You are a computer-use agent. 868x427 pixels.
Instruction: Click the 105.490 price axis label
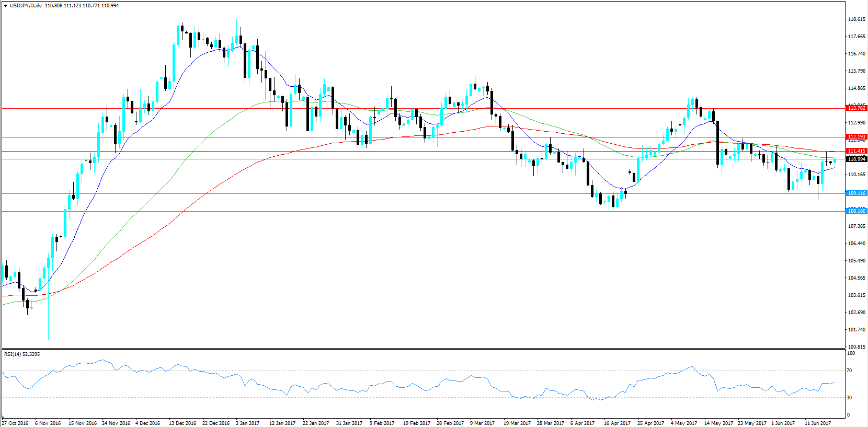point(856,261)
